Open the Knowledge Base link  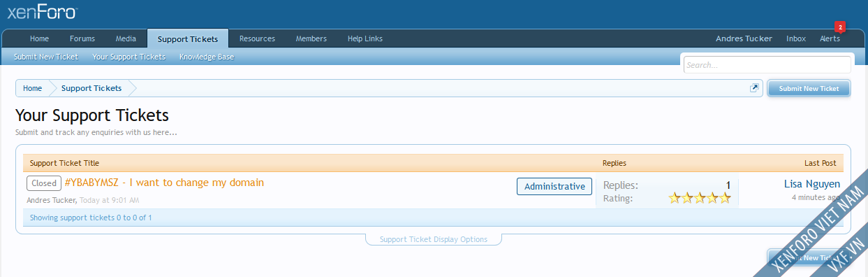[x=207, y=57]
